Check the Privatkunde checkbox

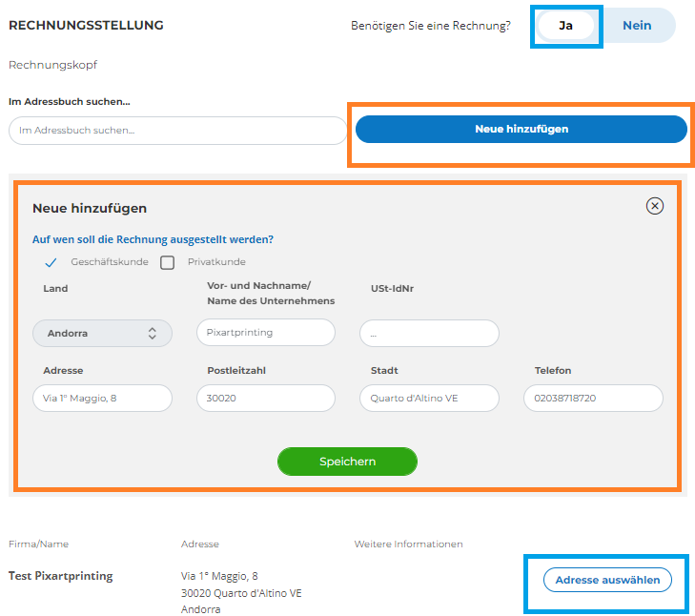pos(167,262)
